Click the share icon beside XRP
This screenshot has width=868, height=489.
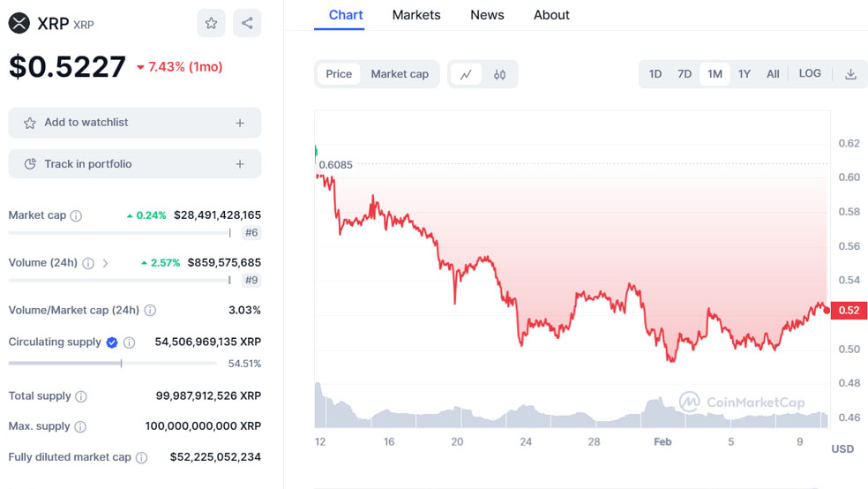click(247, 23)
